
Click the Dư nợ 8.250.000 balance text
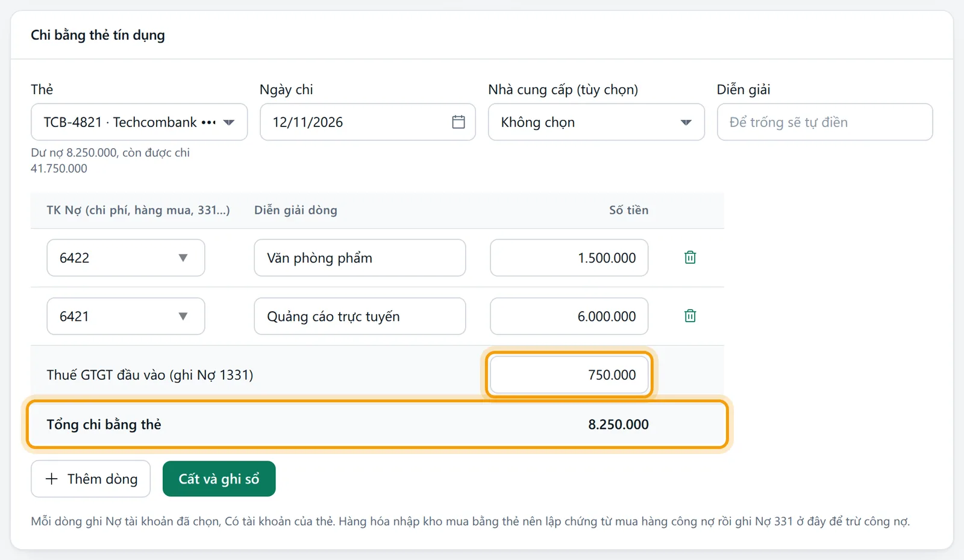pos(110,160)
